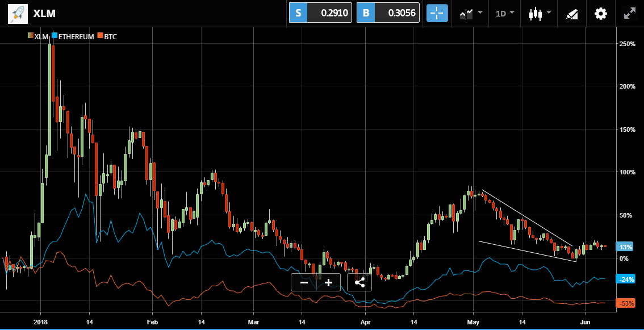Open the compare instruments dropdown

(471, 13)
